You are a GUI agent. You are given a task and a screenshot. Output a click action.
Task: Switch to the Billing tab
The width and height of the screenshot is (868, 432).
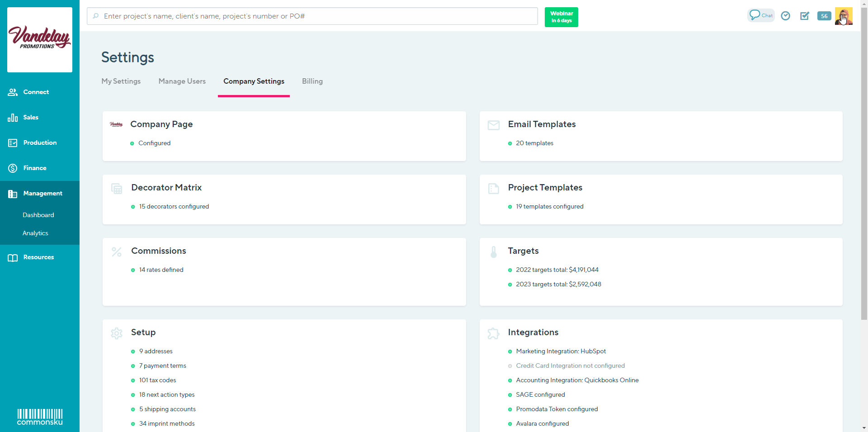[312, 81]
